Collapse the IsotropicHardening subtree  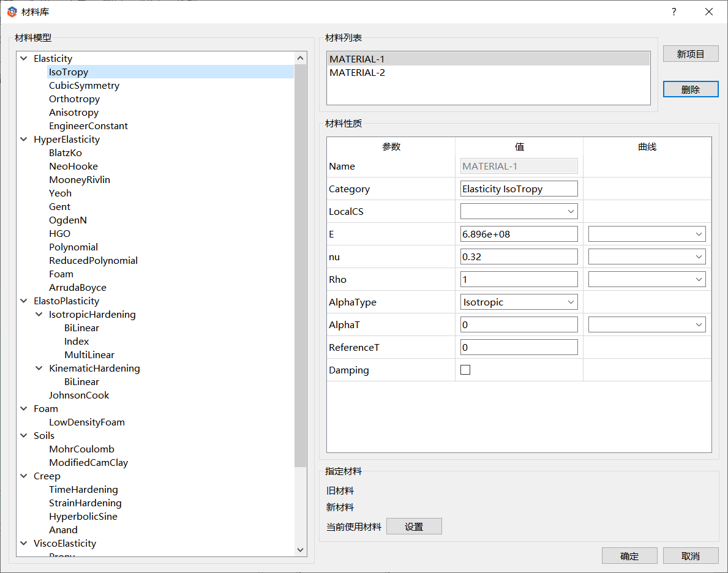39,315
